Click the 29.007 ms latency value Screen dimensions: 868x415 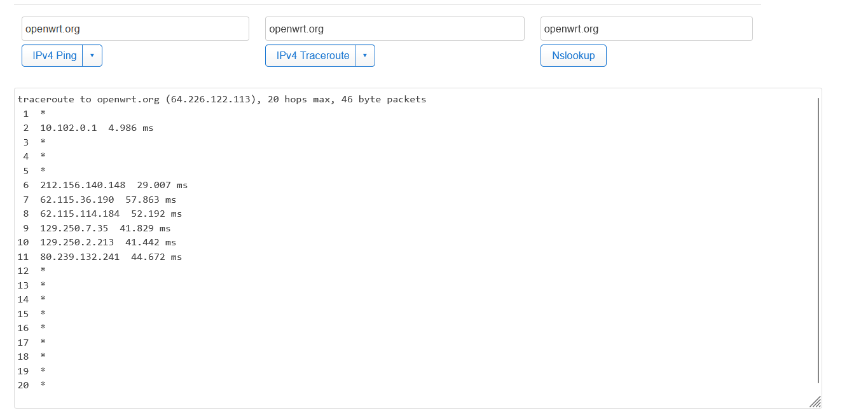pos(162,185)
